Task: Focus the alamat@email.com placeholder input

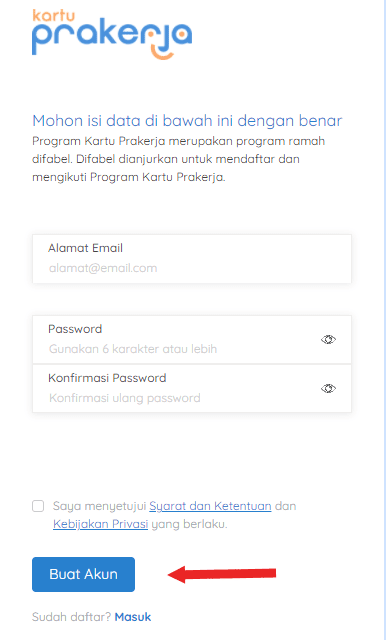Action: pos(192,268)
